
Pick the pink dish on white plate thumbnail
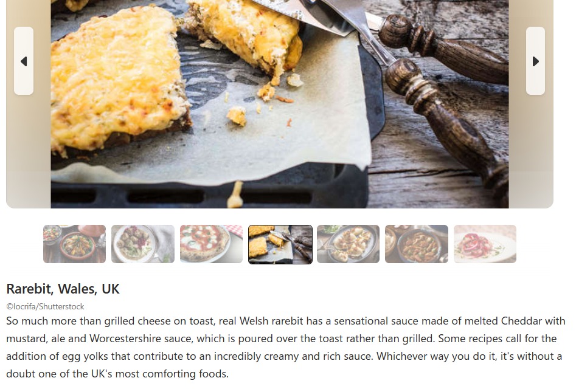485,244
